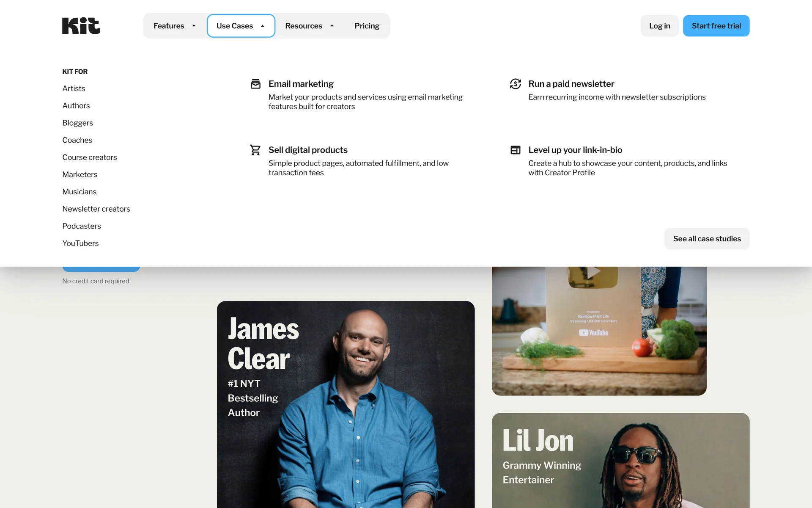Viewport: 812px width, 508px height.
Task: Open the Course creators use case
Action: pos(90,157)
